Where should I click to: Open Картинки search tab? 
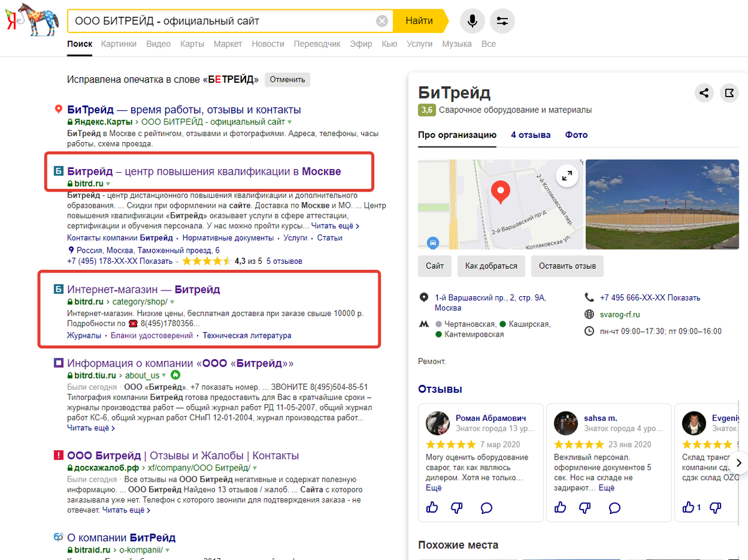(118, 44)
